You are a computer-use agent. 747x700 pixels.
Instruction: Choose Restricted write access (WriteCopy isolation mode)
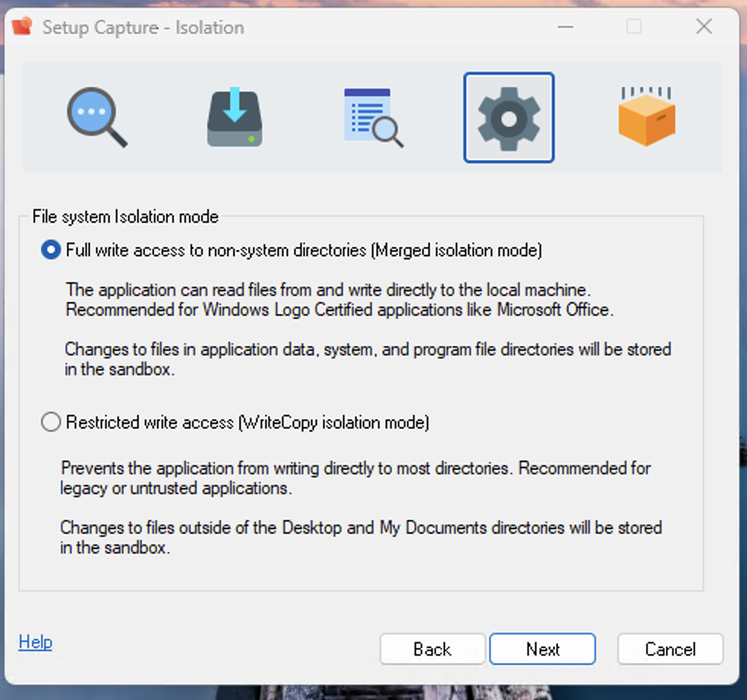click(51, 422)
